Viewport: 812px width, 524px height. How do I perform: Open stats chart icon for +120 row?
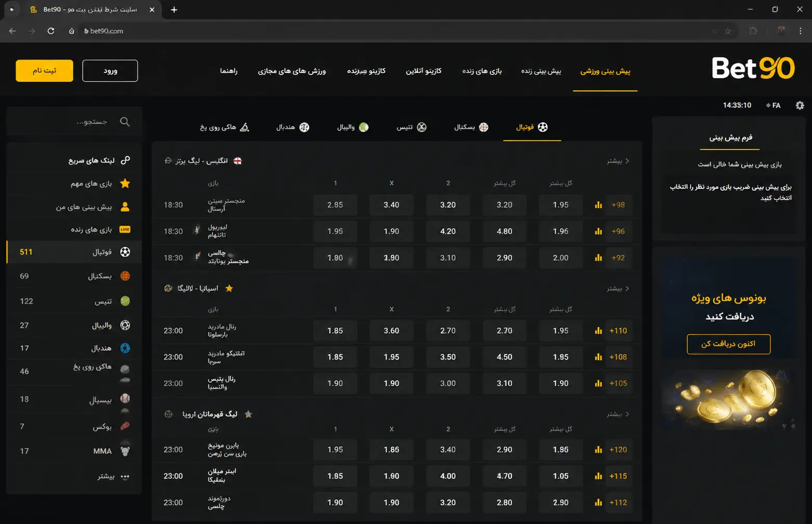tap(598, 450)
